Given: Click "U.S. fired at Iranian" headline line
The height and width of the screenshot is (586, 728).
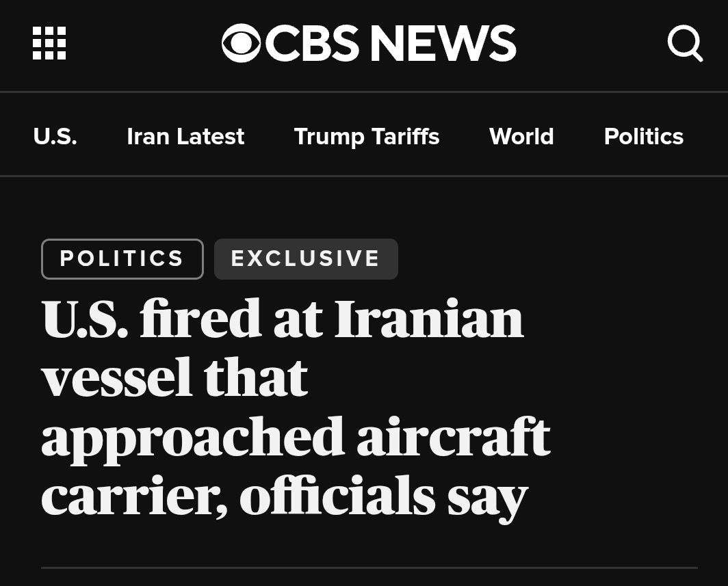Looking at the screenshot, I should (x=282, y=319).
